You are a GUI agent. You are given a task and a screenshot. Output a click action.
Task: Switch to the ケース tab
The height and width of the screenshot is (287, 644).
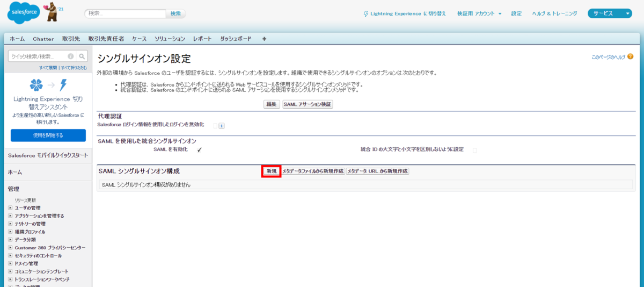click(140, 39)
